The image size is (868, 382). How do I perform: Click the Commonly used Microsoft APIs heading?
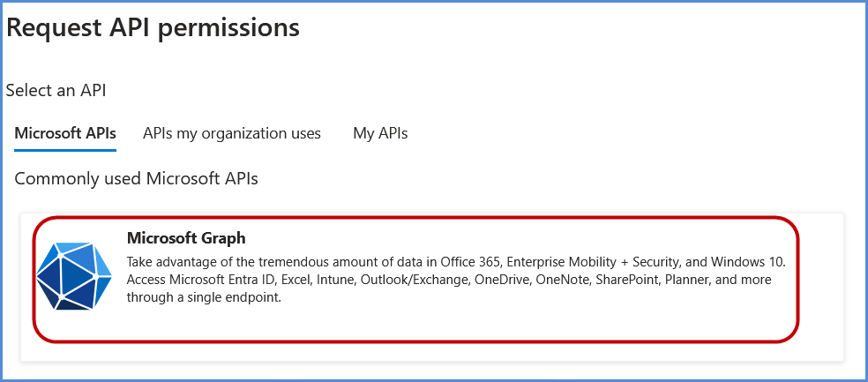(x=137, y=179)
